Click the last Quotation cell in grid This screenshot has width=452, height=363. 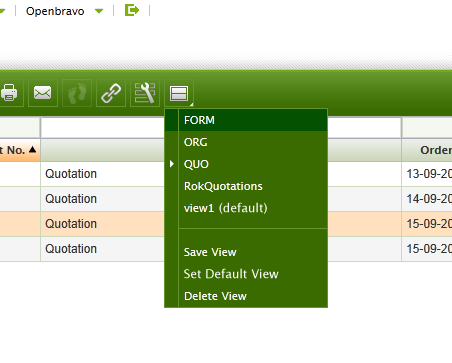click(x=103, y=249)
